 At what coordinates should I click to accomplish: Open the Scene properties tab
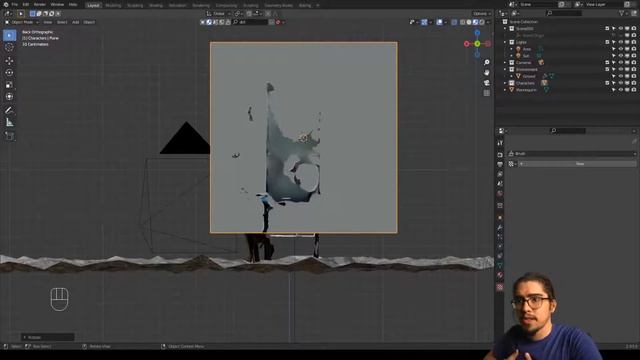[x=500, y=184]
